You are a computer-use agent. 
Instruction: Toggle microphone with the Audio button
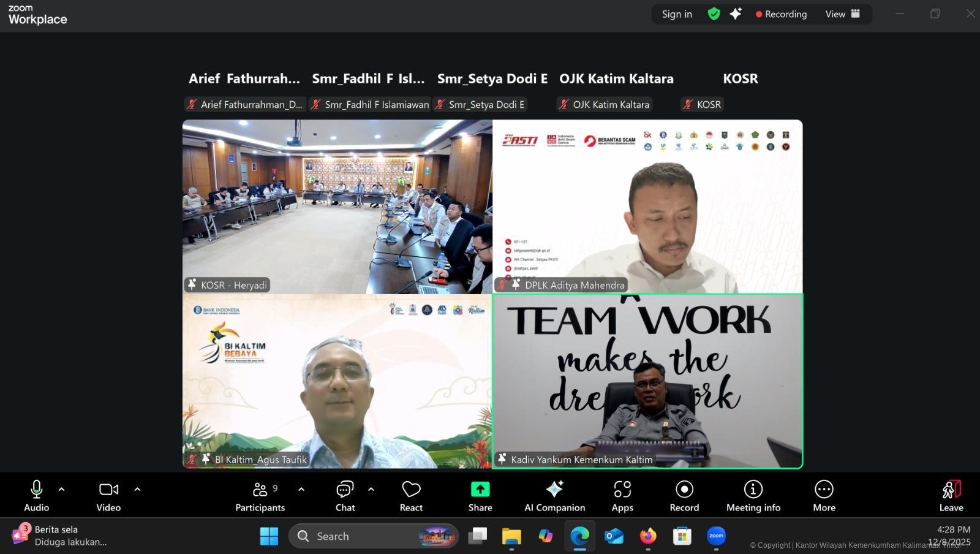36,496
